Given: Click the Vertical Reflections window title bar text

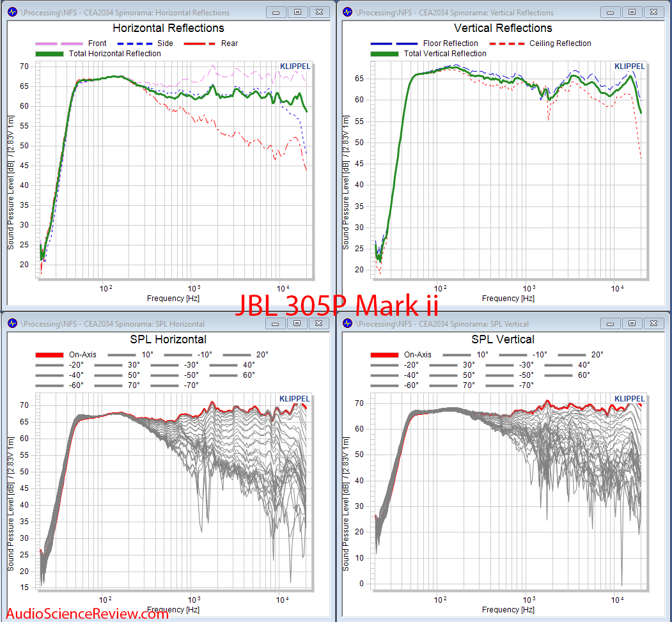Looking at the screenshot, I should click(x=455, y=13).
